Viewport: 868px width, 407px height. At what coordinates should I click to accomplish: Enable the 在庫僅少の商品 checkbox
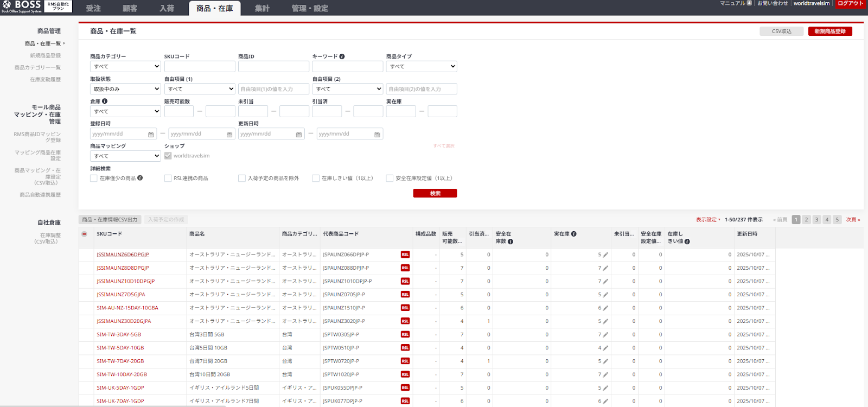[x=94, y=178]
